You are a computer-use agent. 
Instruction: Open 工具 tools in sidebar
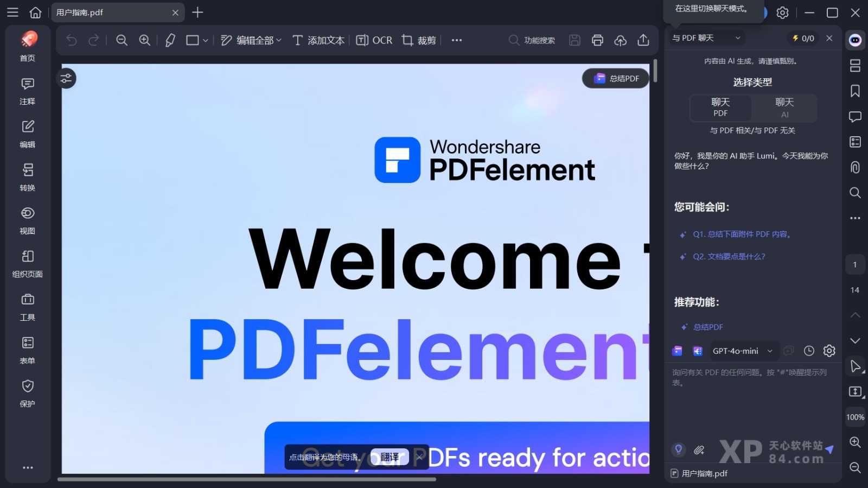[28, 307]
